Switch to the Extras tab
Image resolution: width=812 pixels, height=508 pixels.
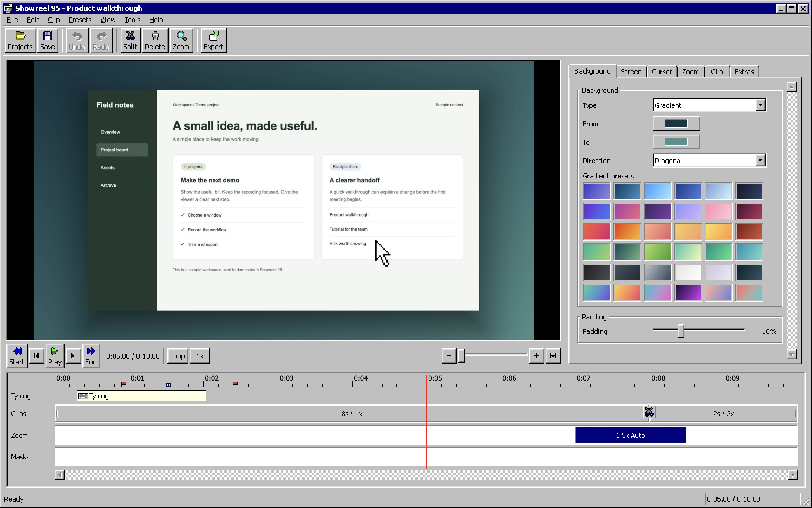pyautogui.click(x=744, y=71)
